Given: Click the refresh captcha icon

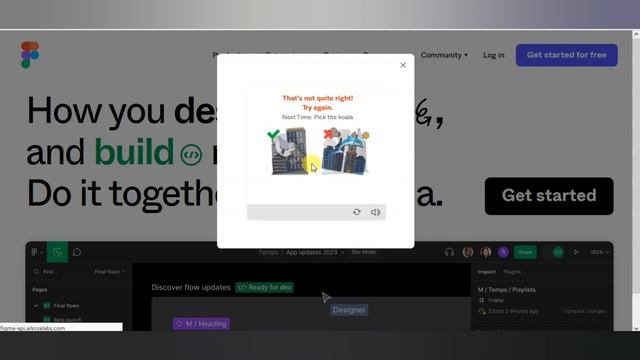Looking at the screenshot, I should (357, 212).
